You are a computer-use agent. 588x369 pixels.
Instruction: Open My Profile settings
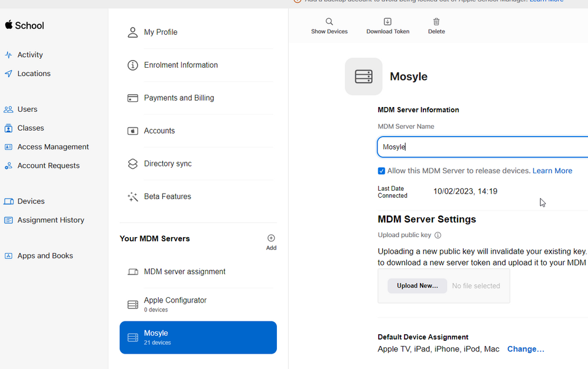point(161,32)
